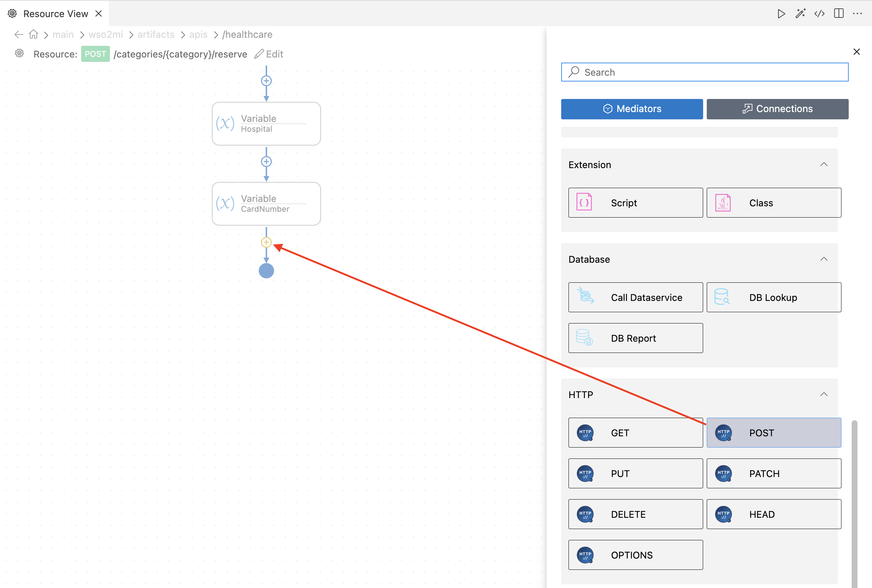
Task: Open the Script extension mediator
Action: (635, 203)
